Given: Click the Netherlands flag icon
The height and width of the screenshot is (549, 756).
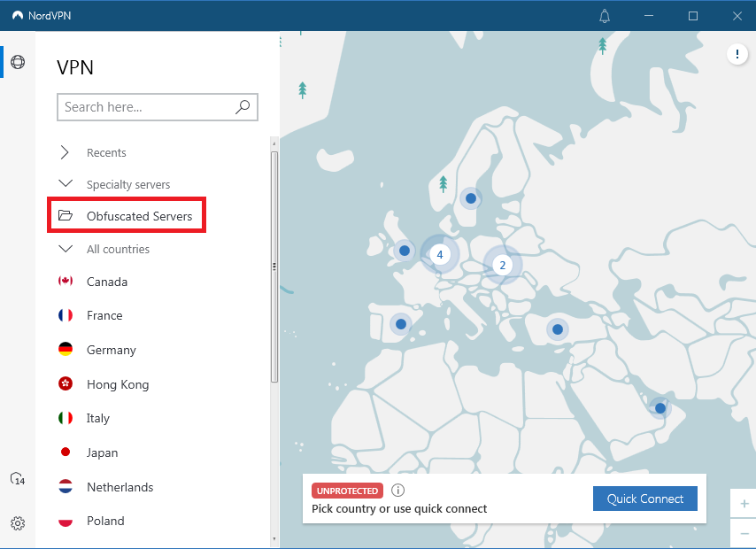Looking at the screenshot, I should coord(66,486).
